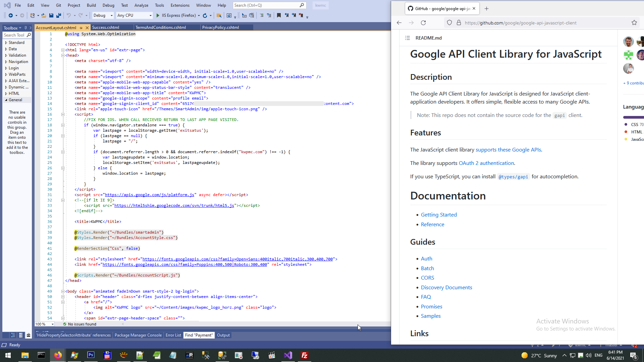Bookmark the GitHub page with the star icon
The width and height of the screenshot is (644, 362).
[634, 23]
